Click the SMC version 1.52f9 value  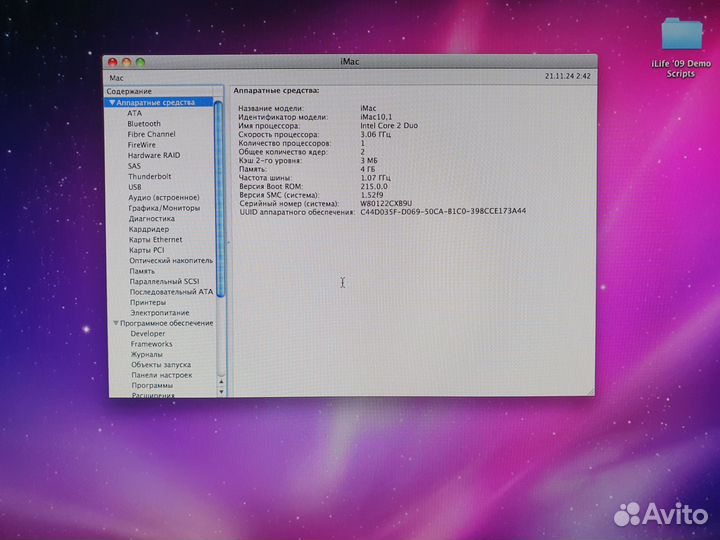(x=372, y=195)
